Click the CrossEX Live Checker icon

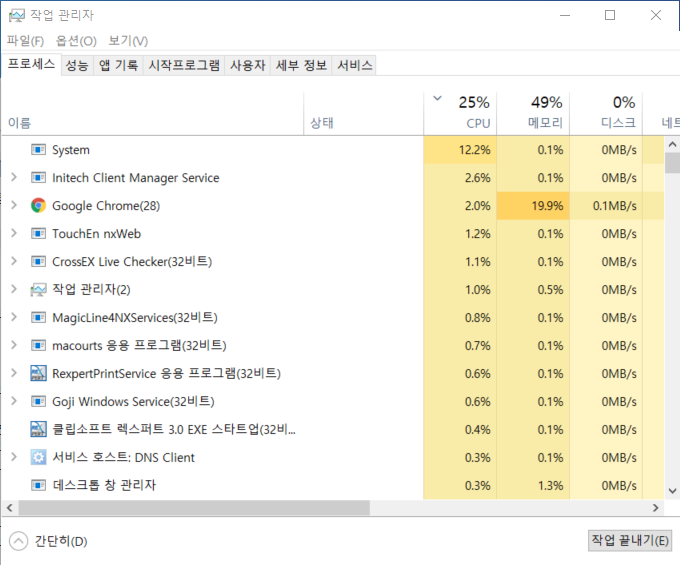(38, 261)
